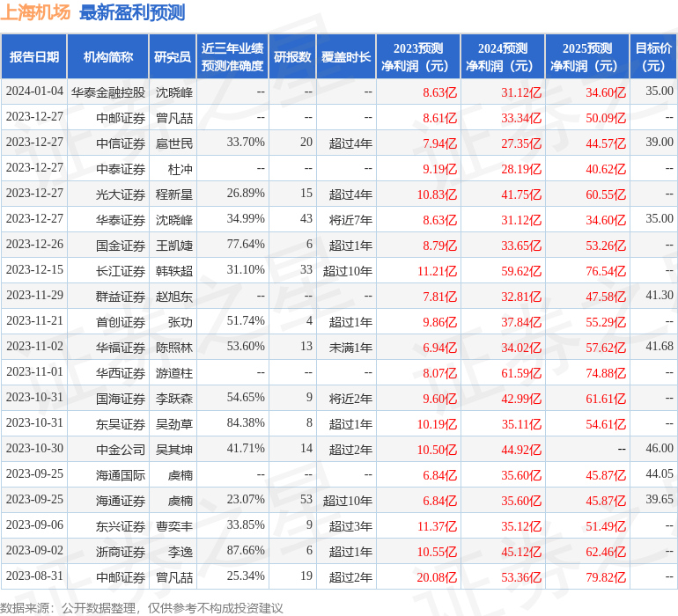Click date cell 2023-08-31
Screen dimensions: 678x616
34,576
